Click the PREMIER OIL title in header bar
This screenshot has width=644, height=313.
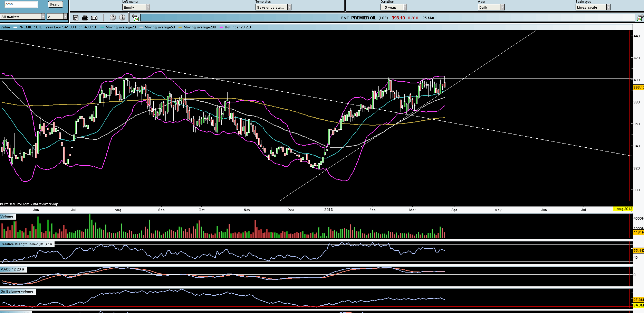tap(364, 18)
